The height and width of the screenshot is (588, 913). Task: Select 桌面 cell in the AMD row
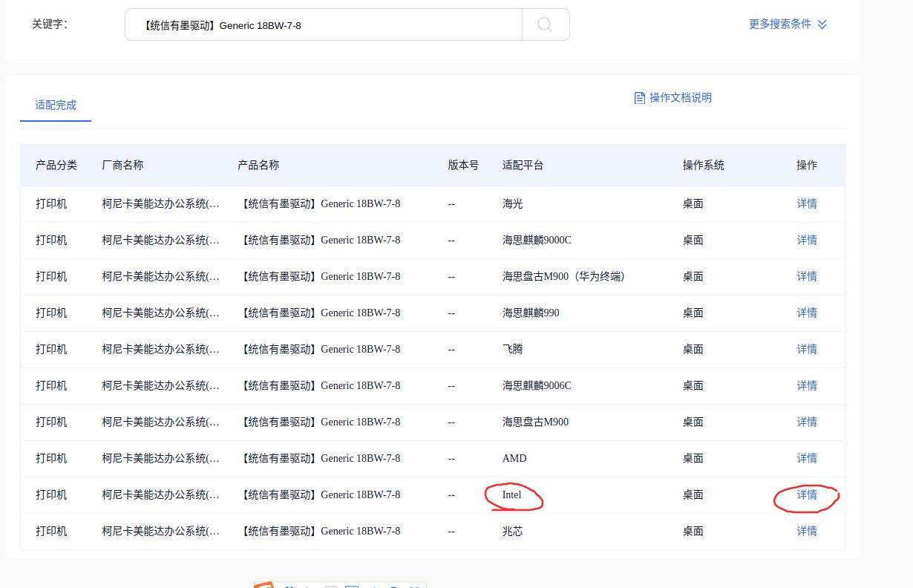coord(693,458)
